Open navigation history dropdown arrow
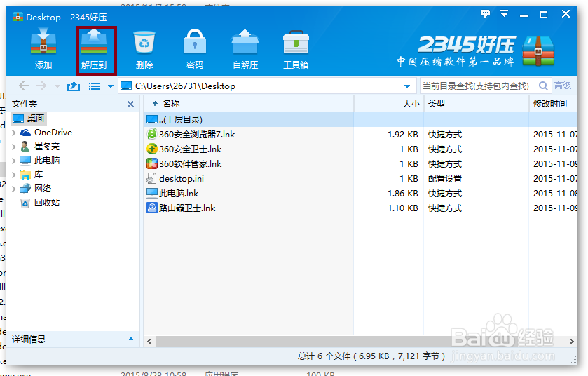 57,86
